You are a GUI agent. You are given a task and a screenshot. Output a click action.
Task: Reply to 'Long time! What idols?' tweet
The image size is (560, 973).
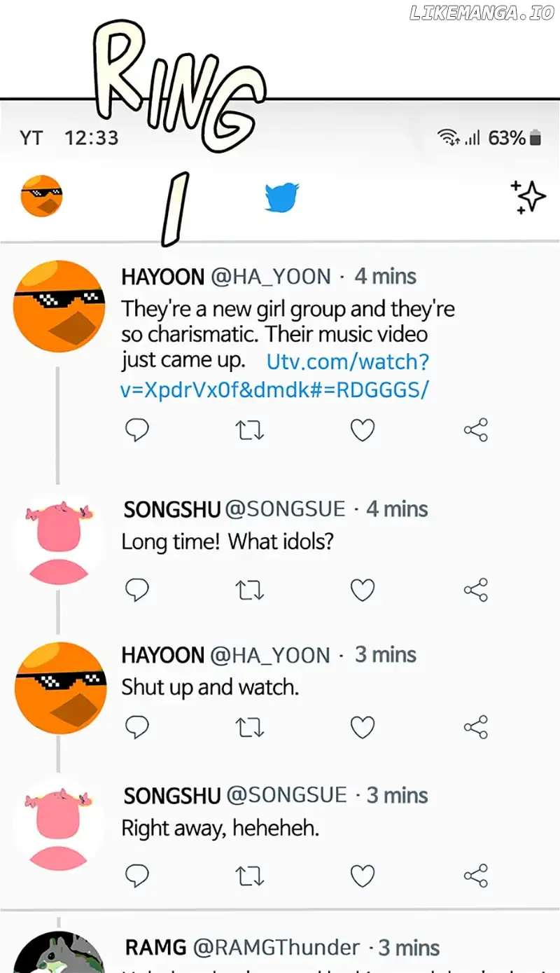click(137, 591)
